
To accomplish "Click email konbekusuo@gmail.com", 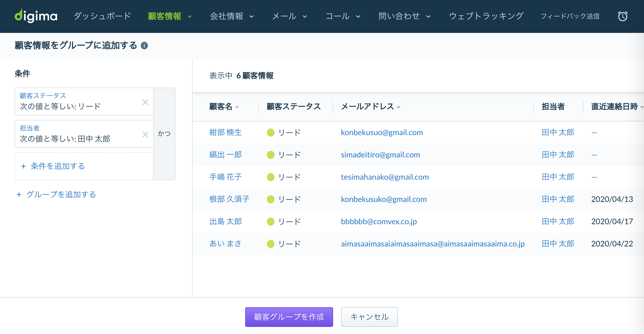I will pyautogui.click(x=382, y=132).
